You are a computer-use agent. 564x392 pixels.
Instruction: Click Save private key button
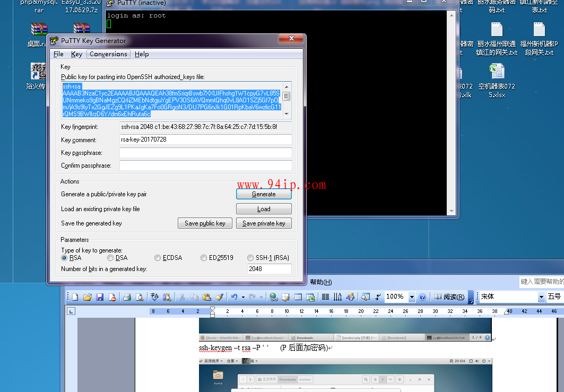point(264,223)
